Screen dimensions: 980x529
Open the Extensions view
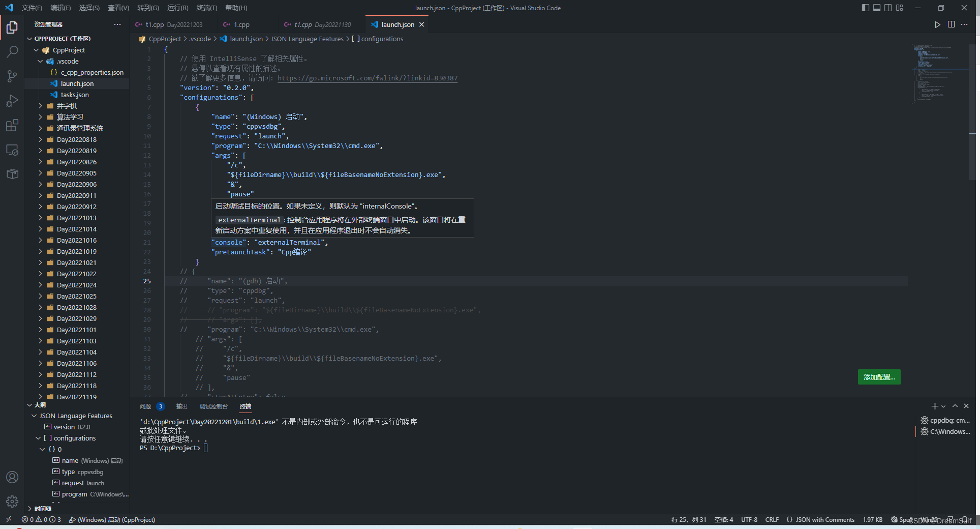(x=12, y=125)
